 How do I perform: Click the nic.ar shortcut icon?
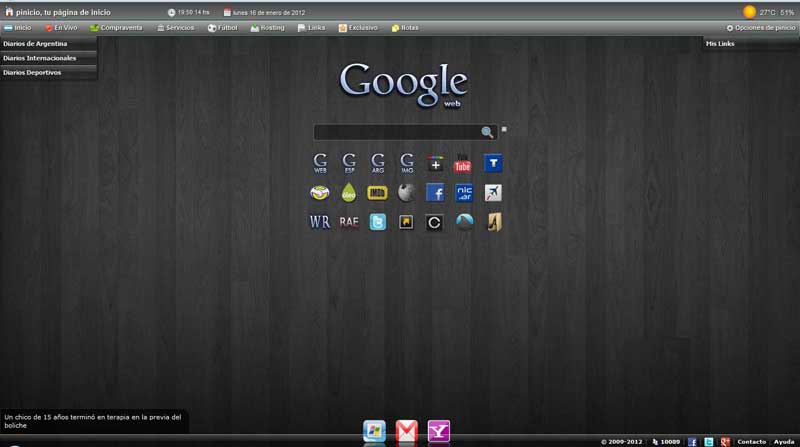464,193
